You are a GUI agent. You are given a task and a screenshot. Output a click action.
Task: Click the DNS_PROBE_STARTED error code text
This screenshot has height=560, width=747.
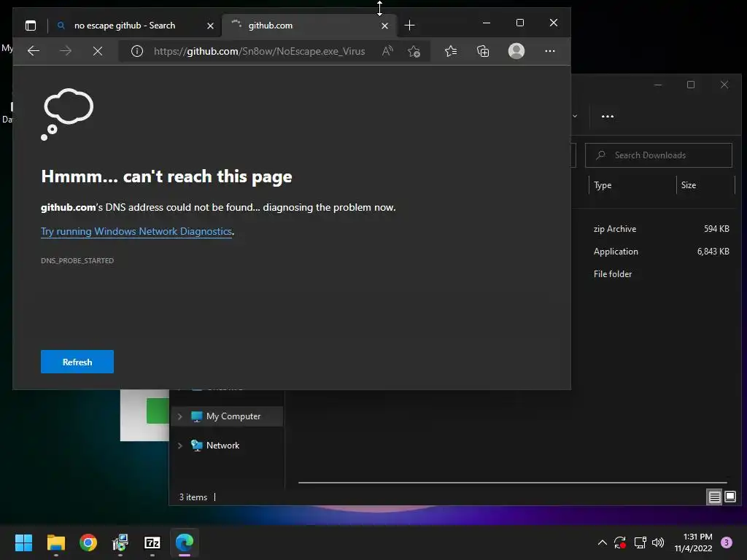(x=77, y=260)
